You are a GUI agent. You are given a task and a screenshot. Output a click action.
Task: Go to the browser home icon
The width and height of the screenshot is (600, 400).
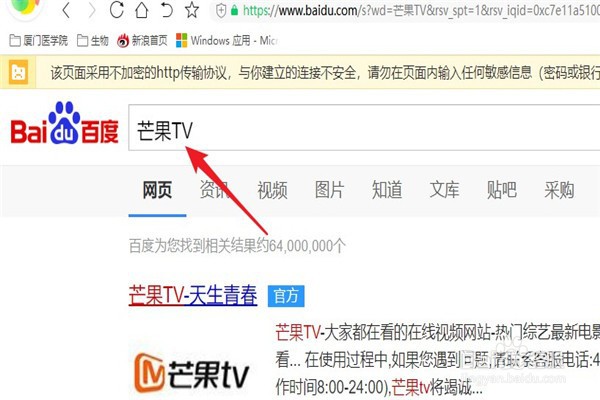click(141, 10)
